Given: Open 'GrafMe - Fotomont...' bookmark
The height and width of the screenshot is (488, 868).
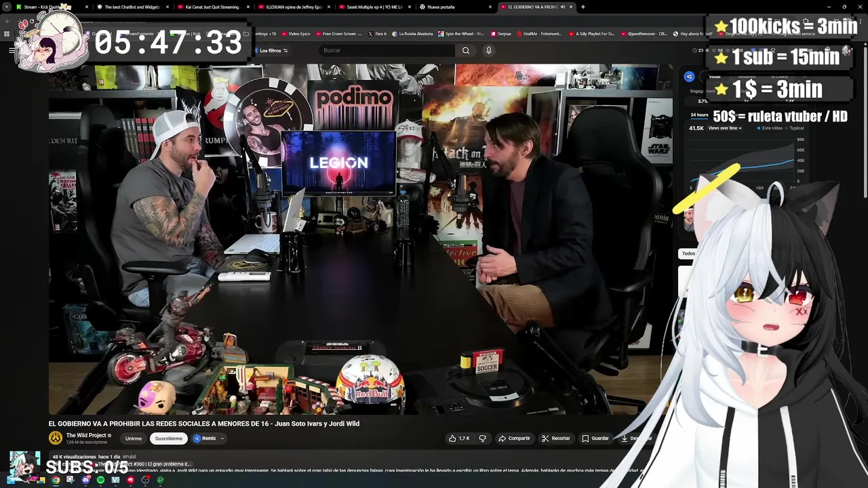Looking at the screenshot, I should tap(540, 33).
